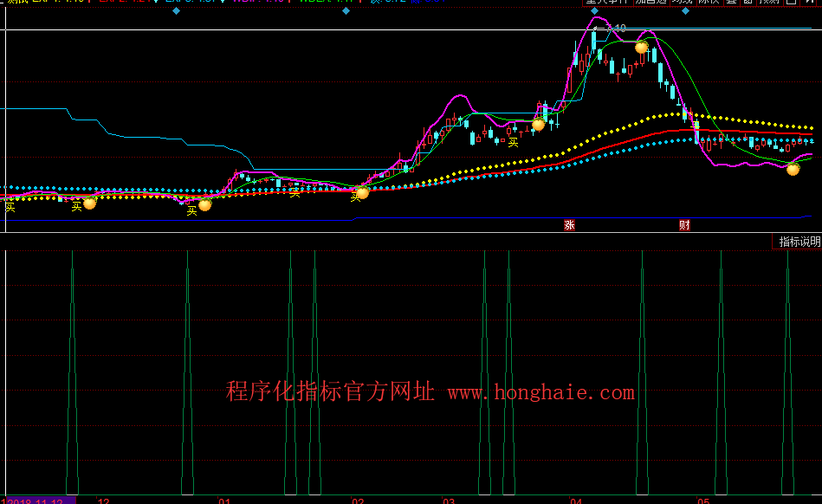Click the gold ball signal at far right
This screenshot has width=822, height=504.
click(793, 169)
